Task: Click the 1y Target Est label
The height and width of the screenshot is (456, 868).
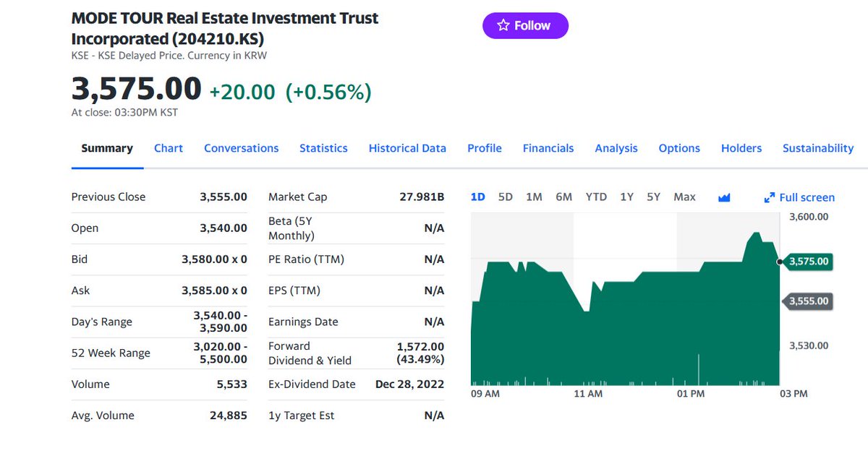Action: click(x=302, y=415)
